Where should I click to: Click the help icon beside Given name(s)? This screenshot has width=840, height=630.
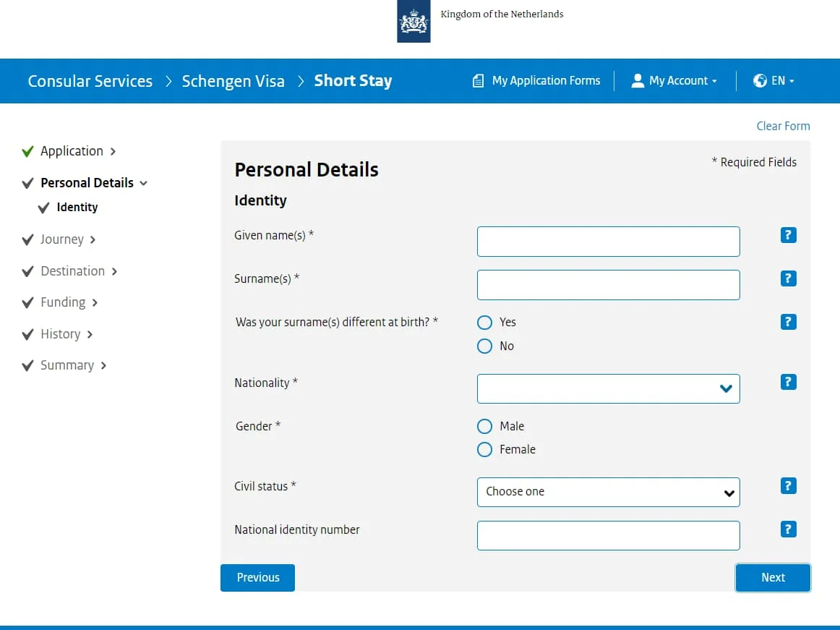click(789, 235)
